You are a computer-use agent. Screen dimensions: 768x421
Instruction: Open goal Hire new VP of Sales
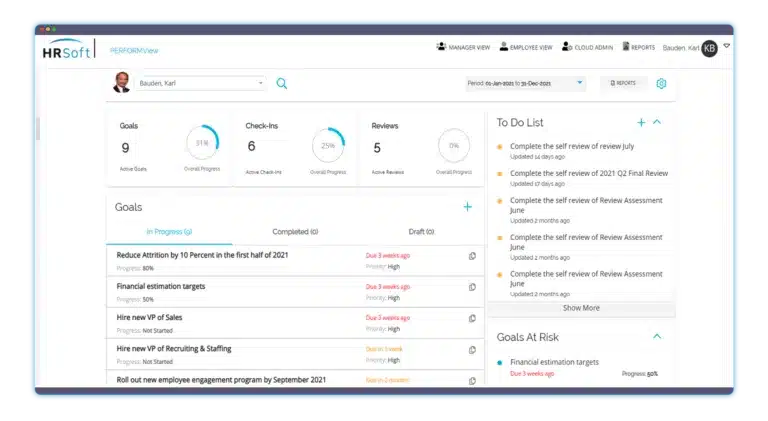(x=149, y=317)
